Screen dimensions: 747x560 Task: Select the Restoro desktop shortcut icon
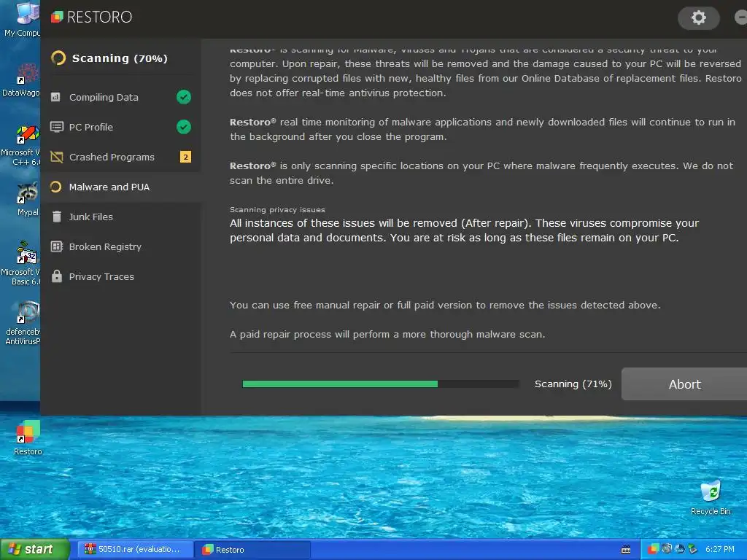pyautogui.click(x=28, y=437)
